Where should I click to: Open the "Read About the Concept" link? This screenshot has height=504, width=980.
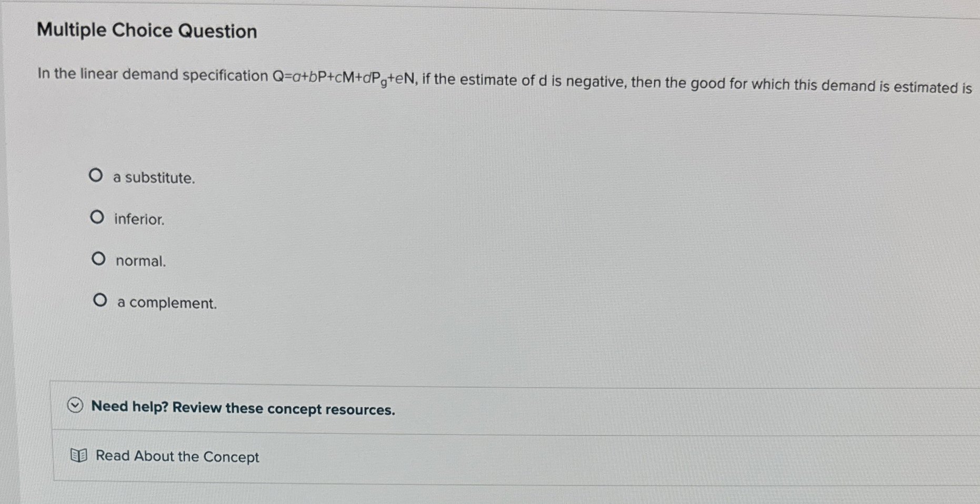click(176, 456)
